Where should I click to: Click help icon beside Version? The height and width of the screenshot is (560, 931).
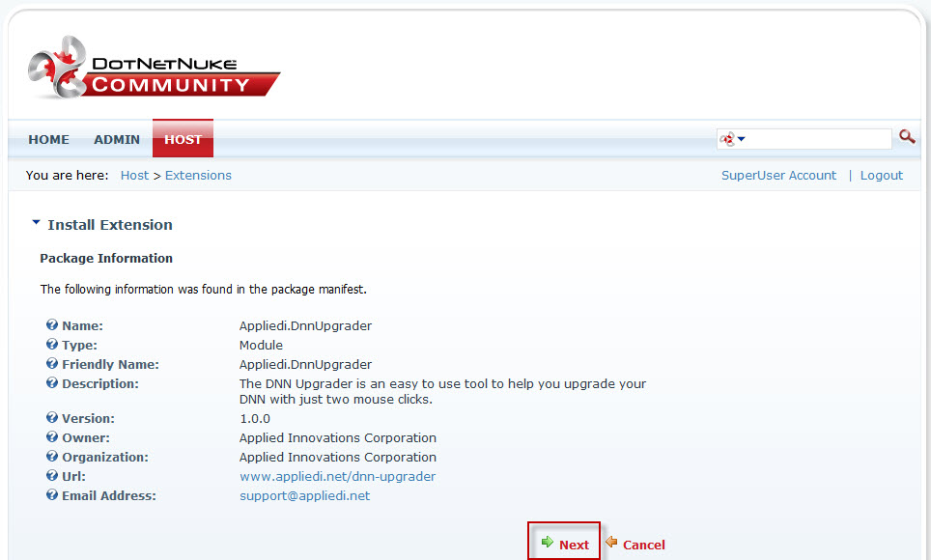(x=52, y=417)
